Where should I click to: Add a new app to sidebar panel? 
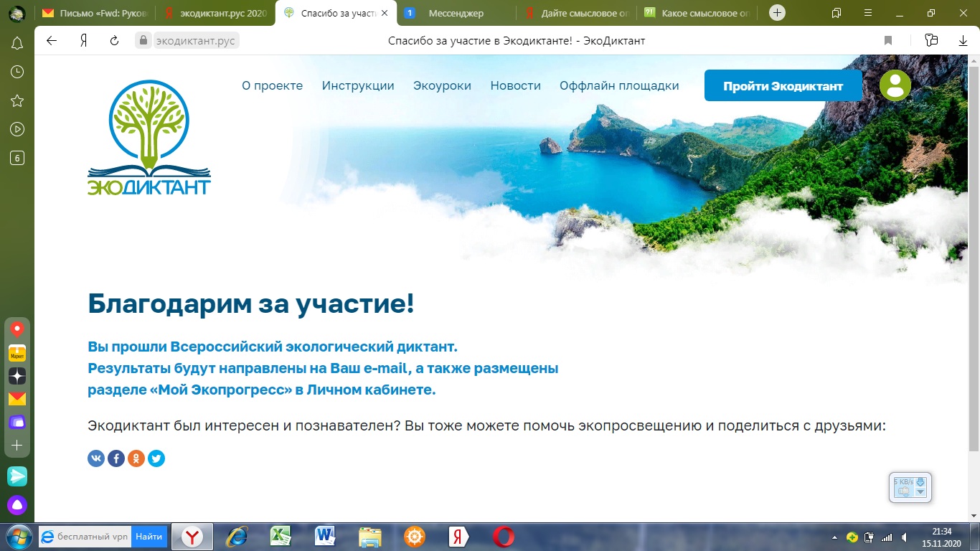pyautogui.click(x=17, y=446)
